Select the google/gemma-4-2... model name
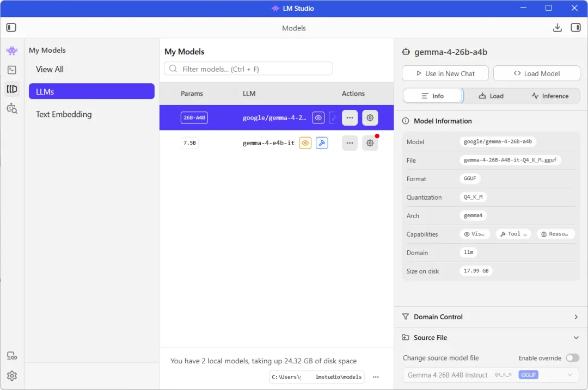The height and width of the screenshot is (390, 588). (274, 117)
